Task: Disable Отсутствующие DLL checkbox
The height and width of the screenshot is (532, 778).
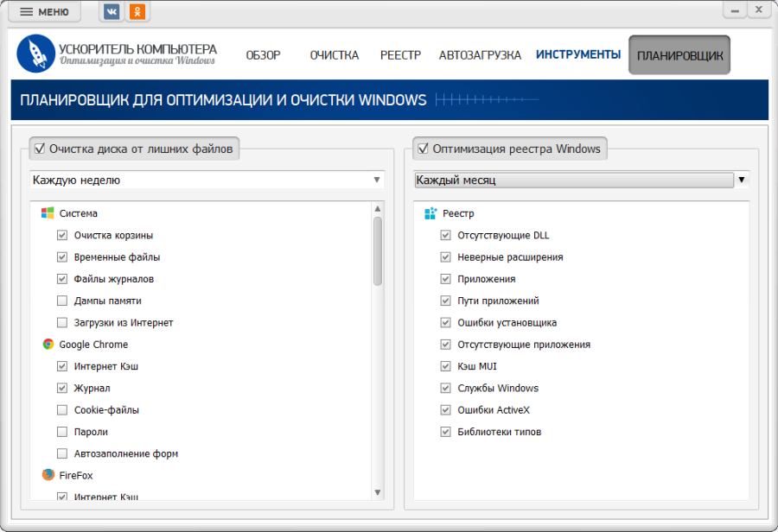Action: point(446,235)
